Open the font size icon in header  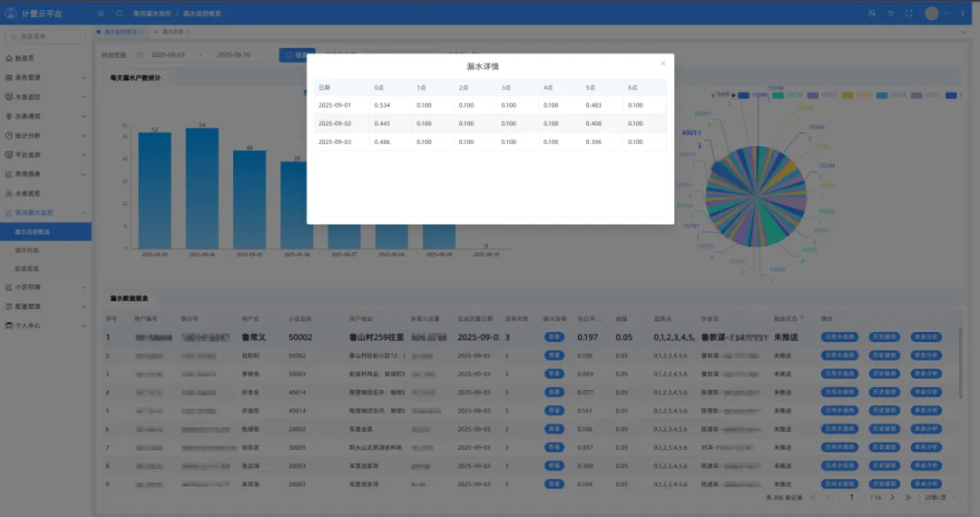(890, 14)
